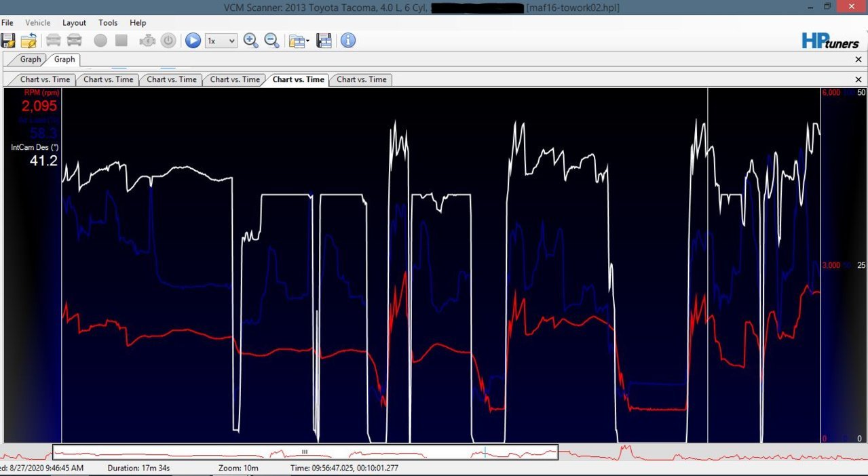Click the Time: 09:56:47.025 status entry
The height and width of the screenshot is (476, 868).
coord(344,469)
